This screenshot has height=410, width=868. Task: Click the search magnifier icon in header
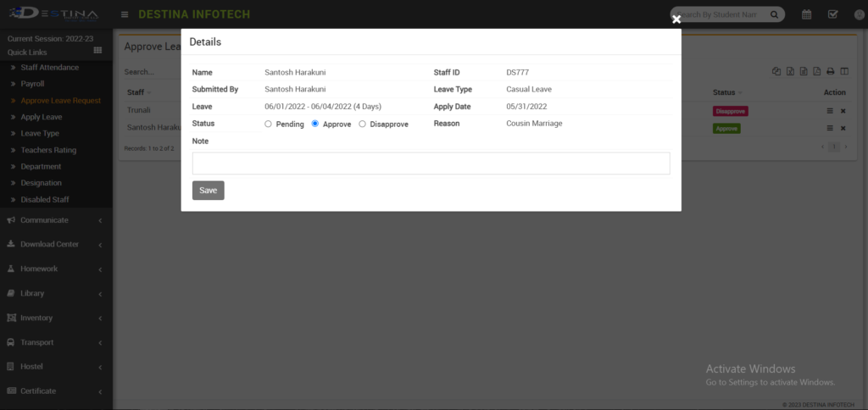pos(774,15)
